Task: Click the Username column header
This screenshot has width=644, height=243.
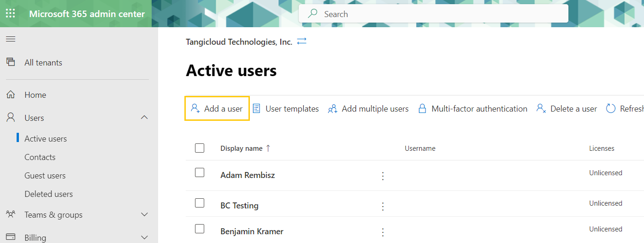Action: [420, 148]
